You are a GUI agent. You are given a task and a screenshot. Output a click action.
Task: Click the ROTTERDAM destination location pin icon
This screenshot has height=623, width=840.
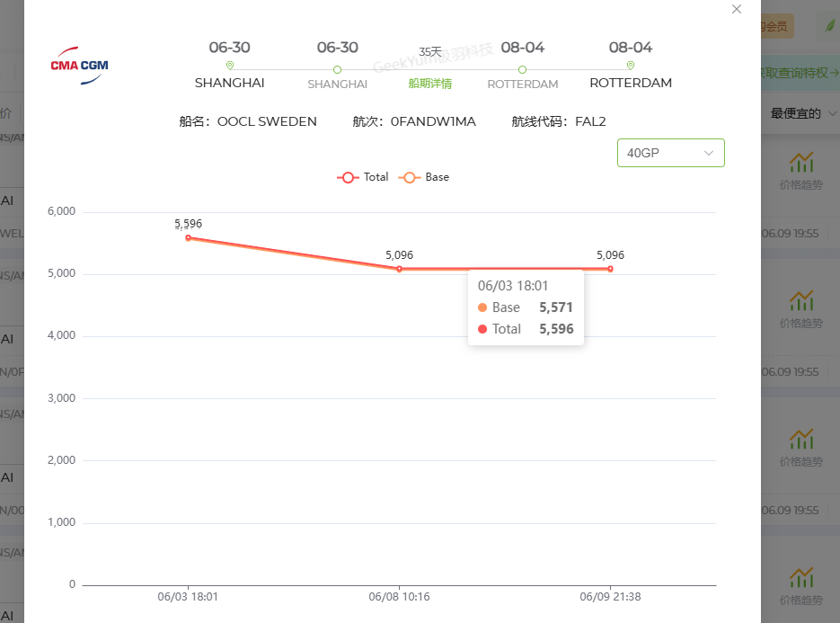631,66
